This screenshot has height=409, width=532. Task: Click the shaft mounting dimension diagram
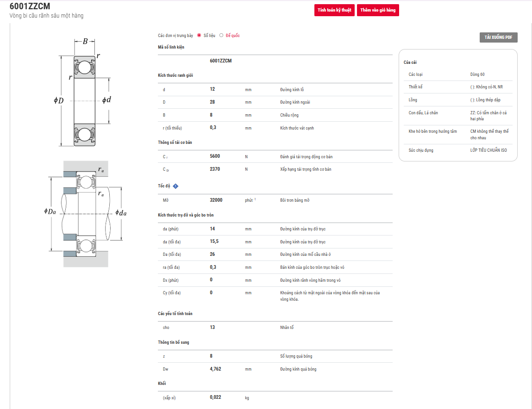point(85,214)
